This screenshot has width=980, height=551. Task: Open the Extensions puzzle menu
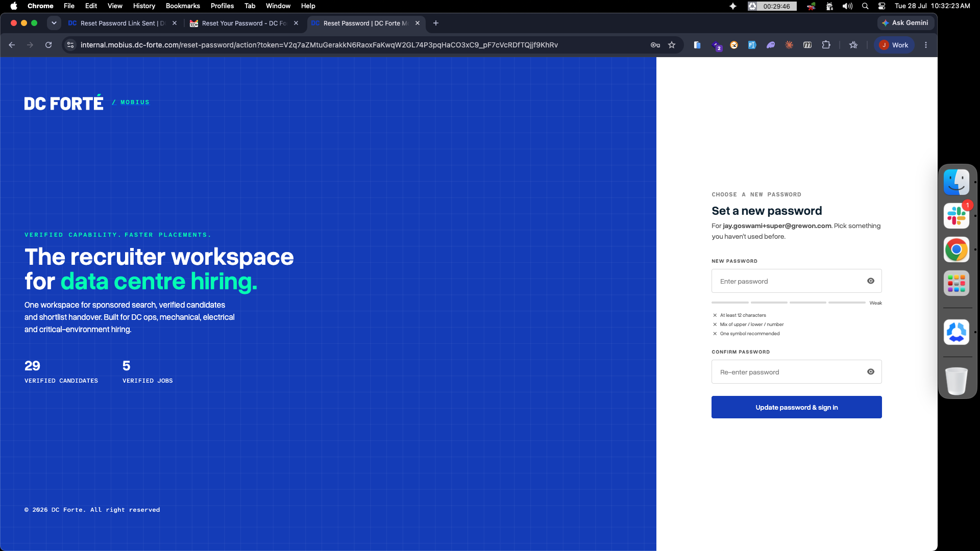click(x=826, y=45)
